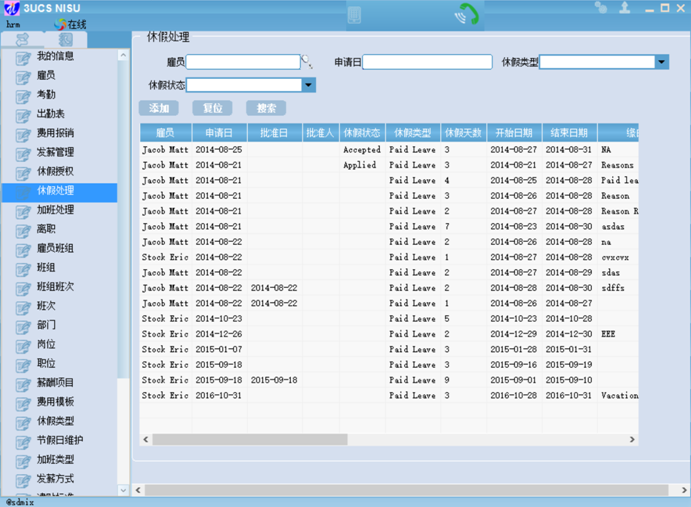Image resolution: width=691 pixels, height=507 pixels.
Task: Click the table scroll right arrow
Action: coord(632,440)
